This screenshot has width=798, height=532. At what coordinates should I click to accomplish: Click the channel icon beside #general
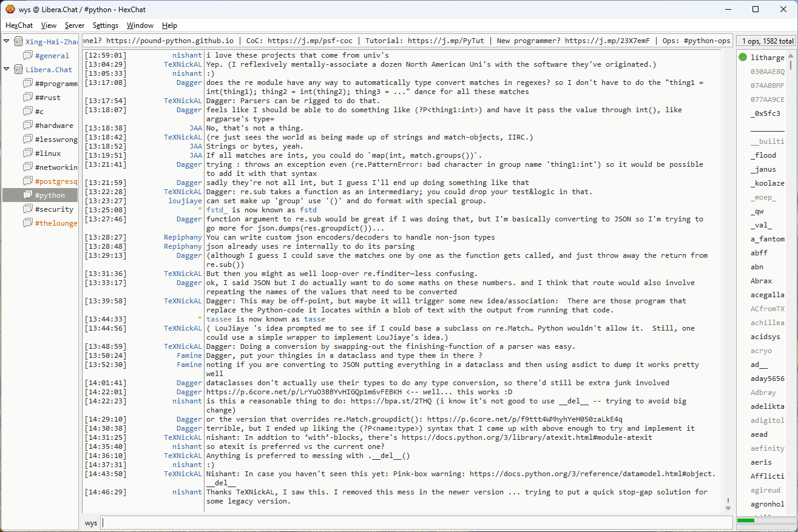coord(27,56)
